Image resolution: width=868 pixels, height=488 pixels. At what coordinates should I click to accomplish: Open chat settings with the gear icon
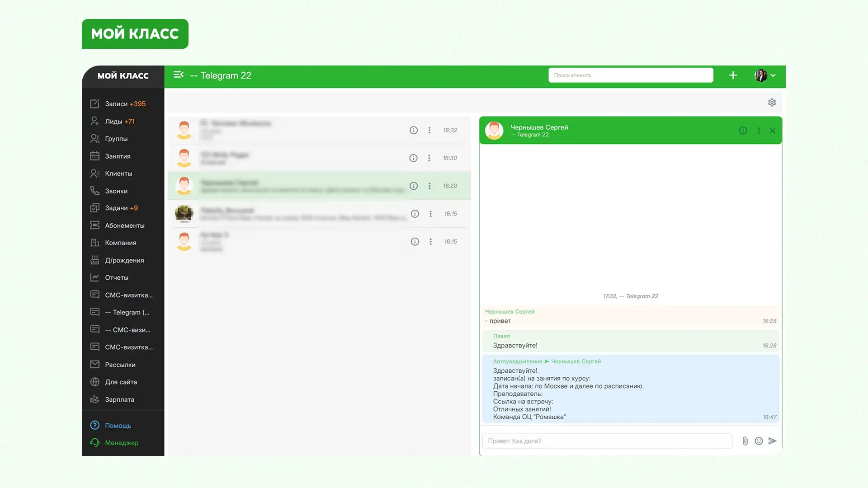click(772, 102)
